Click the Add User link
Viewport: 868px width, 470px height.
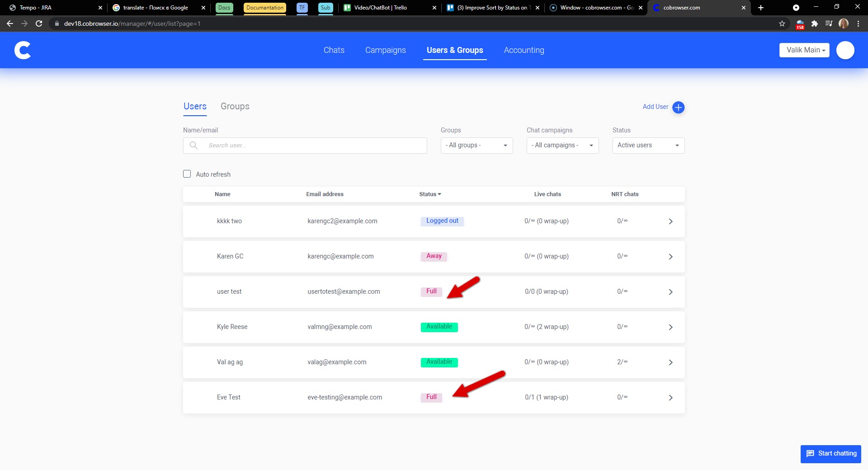click(x=655, y=107)
